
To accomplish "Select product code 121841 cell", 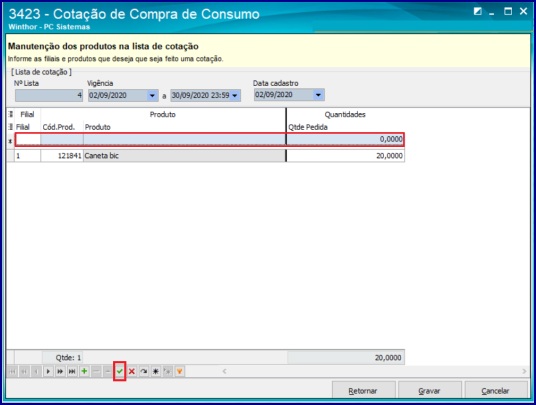I will point(62,156).
